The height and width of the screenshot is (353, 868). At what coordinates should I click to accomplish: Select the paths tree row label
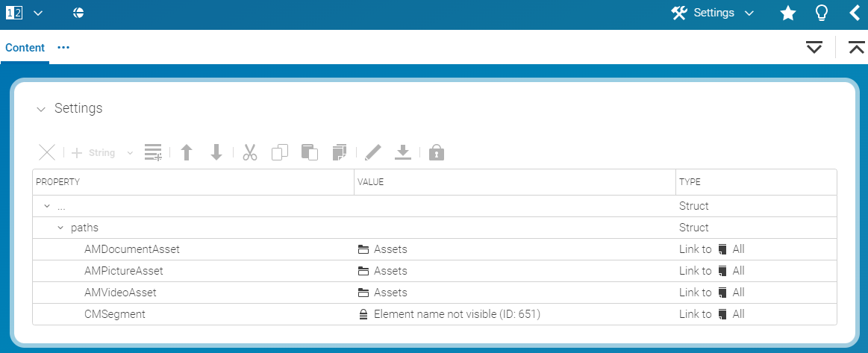(84, 228)
